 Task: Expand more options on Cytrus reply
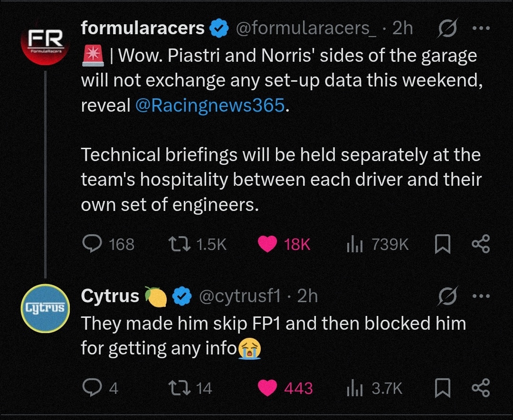pos(480,296)
